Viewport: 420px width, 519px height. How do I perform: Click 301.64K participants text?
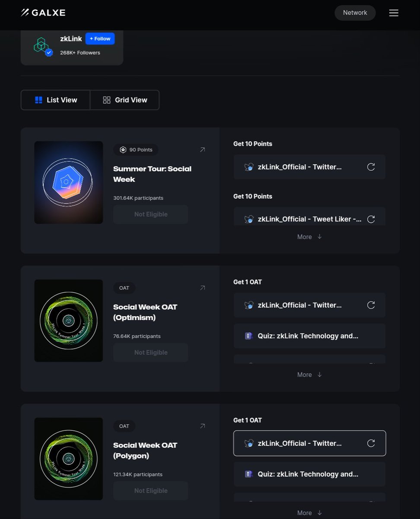coord(138,198)
